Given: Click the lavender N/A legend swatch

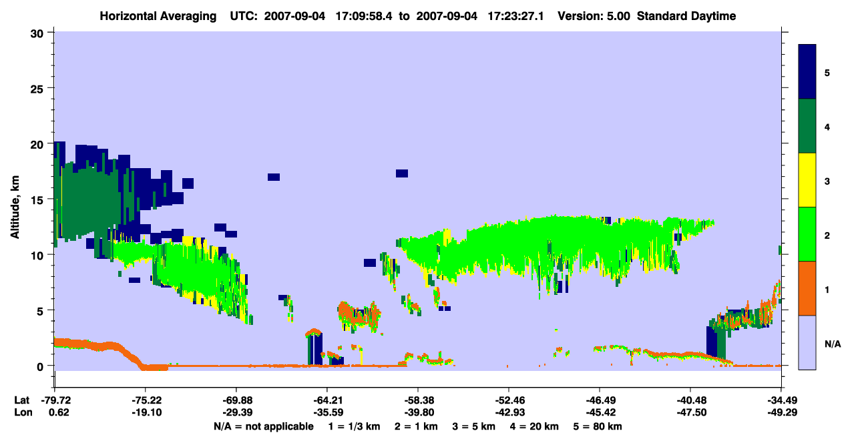Looking at the screenshot, I should pos(807,342).
